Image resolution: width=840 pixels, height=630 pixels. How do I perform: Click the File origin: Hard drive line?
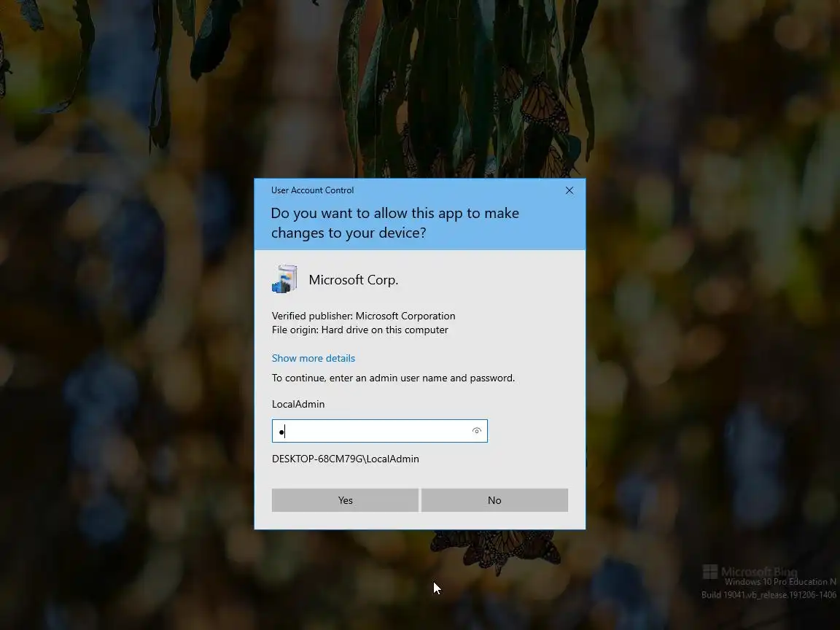[x=360, y=330]
